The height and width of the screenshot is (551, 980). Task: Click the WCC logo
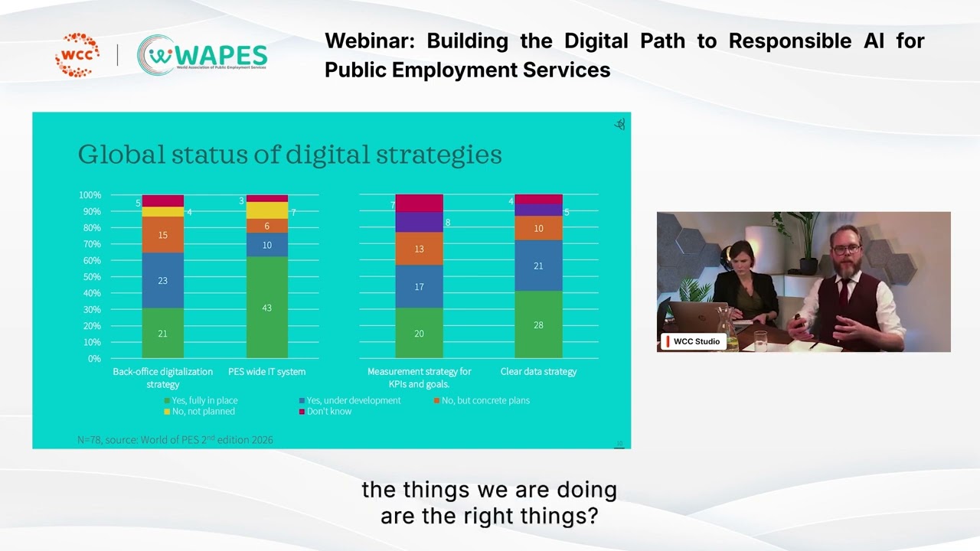78,55
